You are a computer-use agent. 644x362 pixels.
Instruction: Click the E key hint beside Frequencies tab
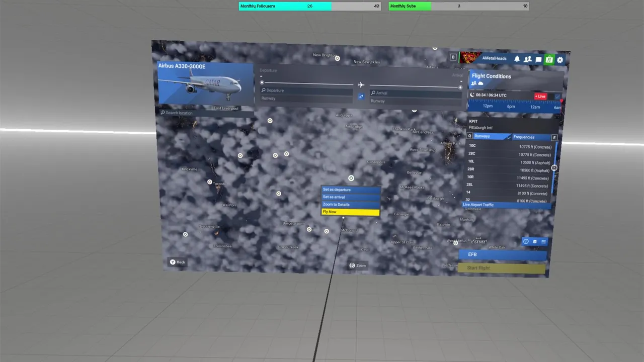(554, 138)
